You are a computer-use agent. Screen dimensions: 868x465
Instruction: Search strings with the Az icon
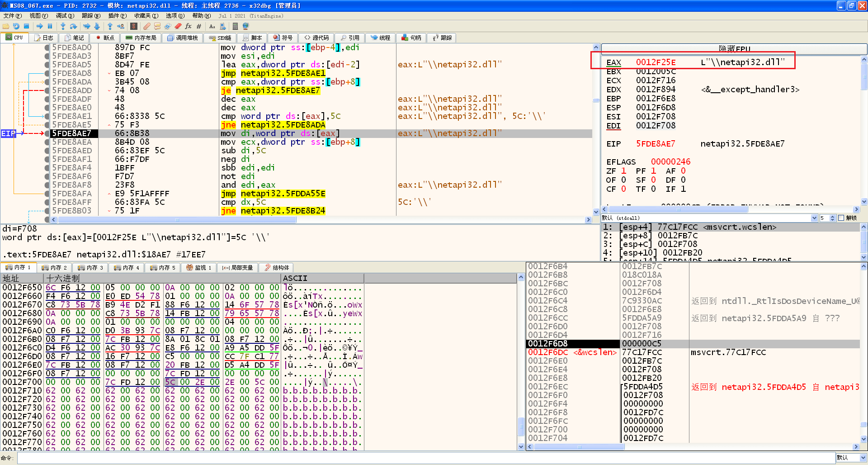pos(212,26)
